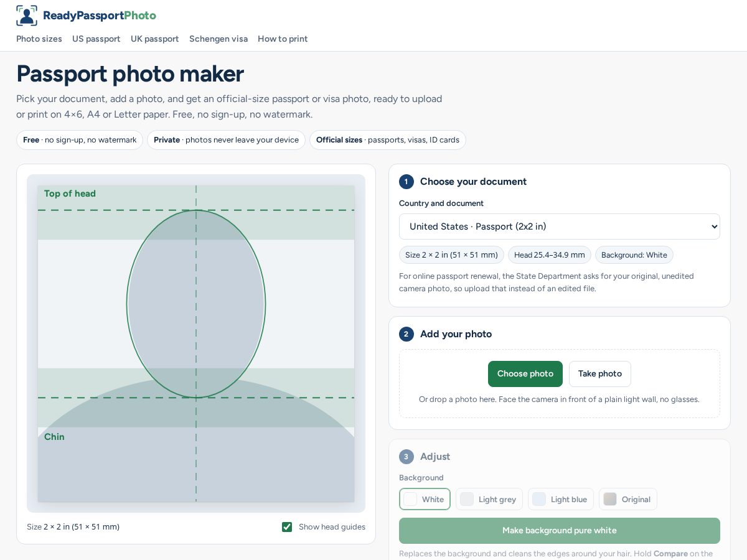Click the 'Official sizes' badge
This screenshot has height=560, width=747.
coord(388,140)
